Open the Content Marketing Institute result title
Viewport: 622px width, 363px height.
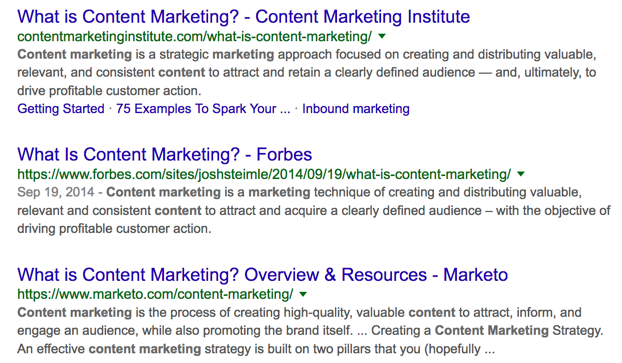[244, 17]
